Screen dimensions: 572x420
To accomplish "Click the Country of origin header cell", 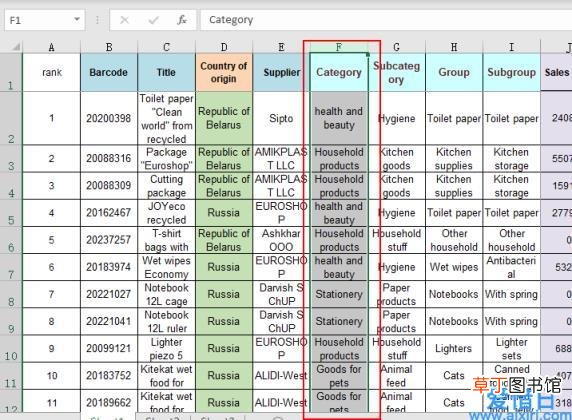I will [x=224, y=72].
